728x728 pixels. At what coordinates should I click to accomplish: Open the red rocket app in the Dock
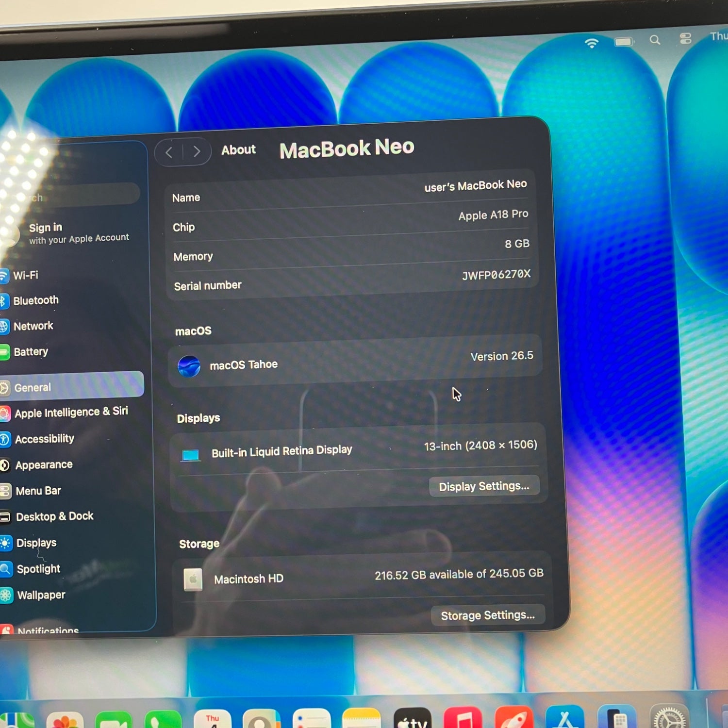point(514,716)
